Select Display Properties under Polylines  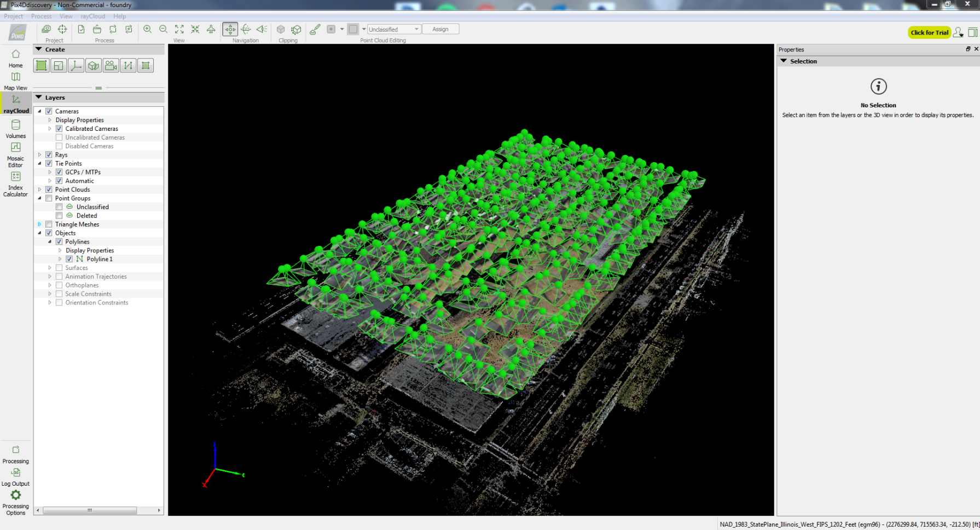click(x=90, y=250)
